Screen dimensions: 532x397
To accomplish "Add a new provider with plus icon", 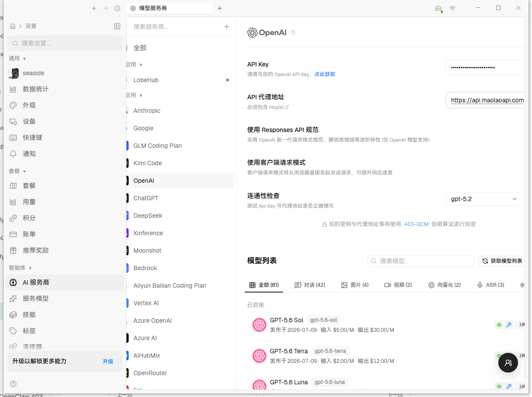I will (227, 27).
